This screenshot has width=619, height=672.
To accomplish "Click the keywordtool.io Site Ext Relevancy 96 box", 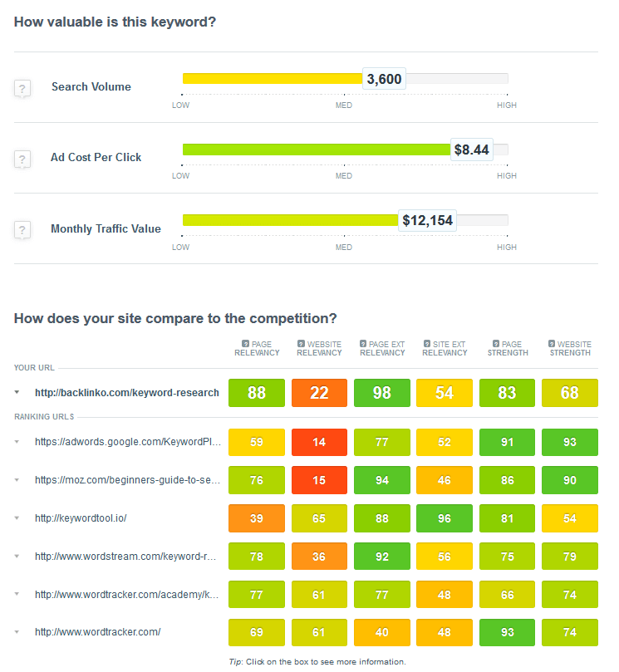I will [445, 518].
